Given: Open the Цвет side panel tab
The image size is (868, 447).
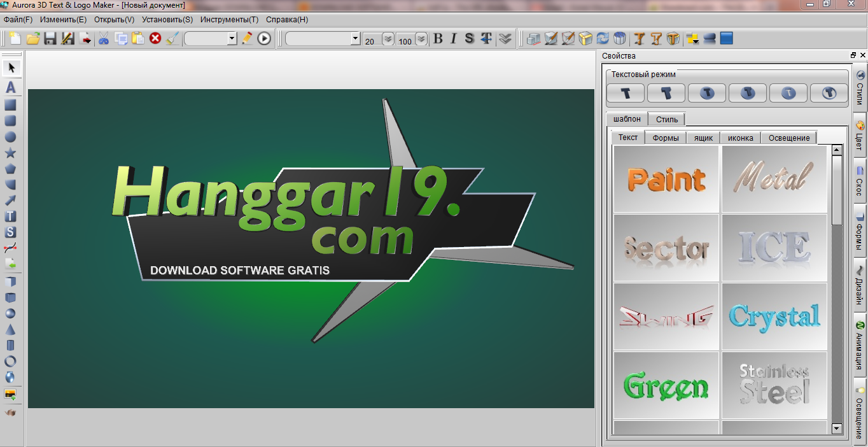Looking at the screenshot, I should coord(860,135).
